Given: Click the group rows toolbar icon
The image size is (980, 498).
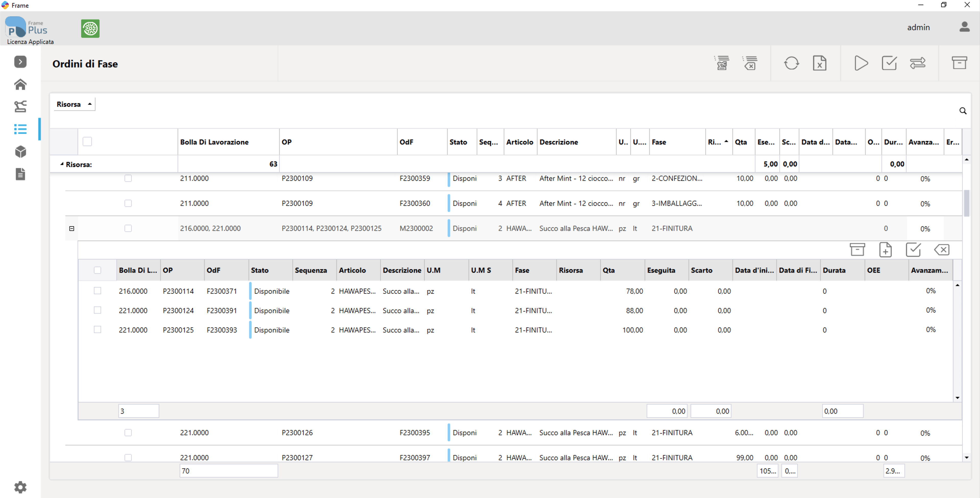Looking at the screenshot, I should point(722,63).
